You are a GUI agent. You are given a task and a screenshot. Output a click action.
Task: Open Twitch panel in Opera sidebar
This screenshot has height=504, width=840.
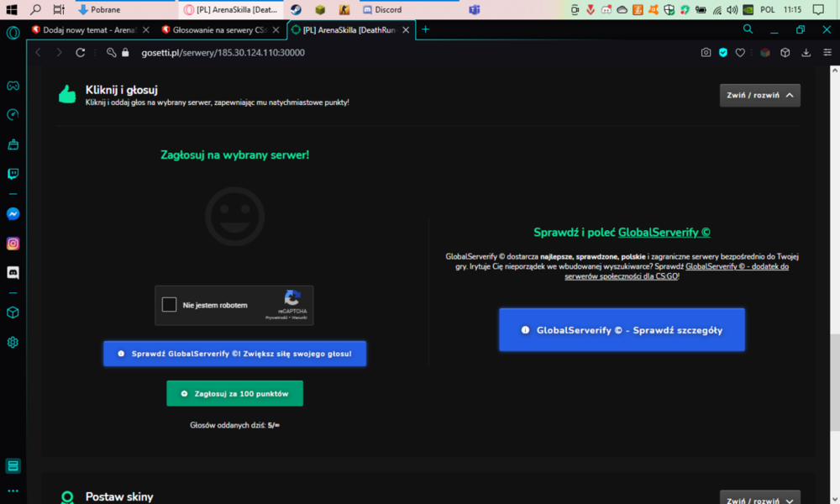point(13,174)
